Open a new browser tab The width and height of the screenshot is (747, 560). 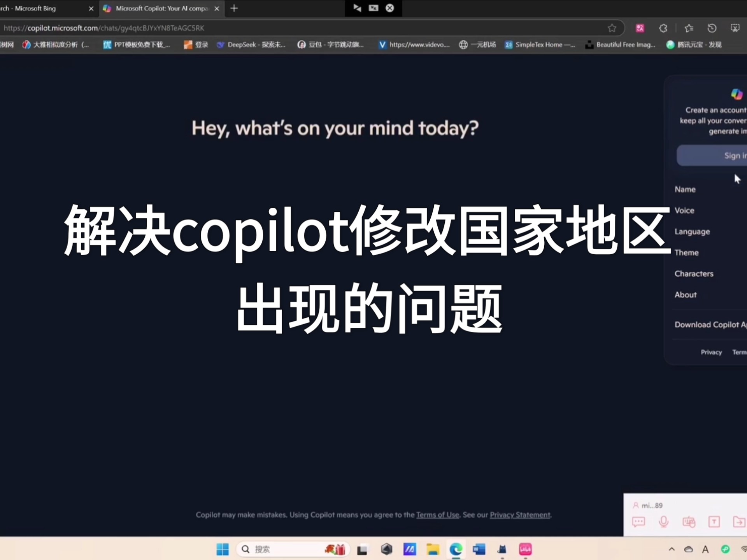click(234, 9)
